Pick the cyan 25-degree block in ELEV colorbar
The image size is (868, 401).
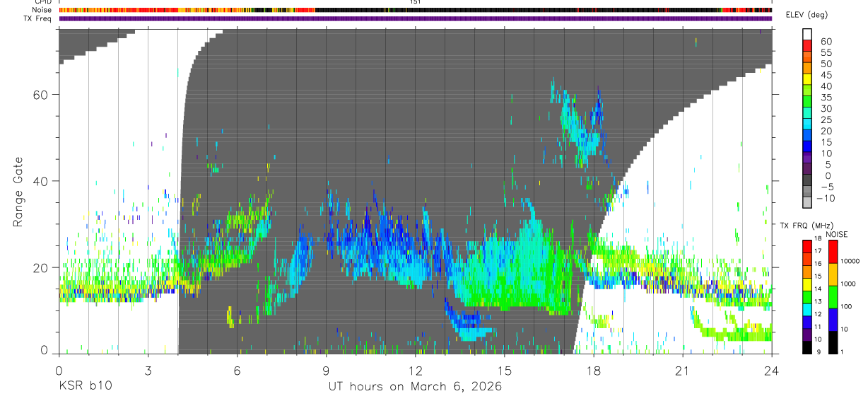tap(807, 124)
